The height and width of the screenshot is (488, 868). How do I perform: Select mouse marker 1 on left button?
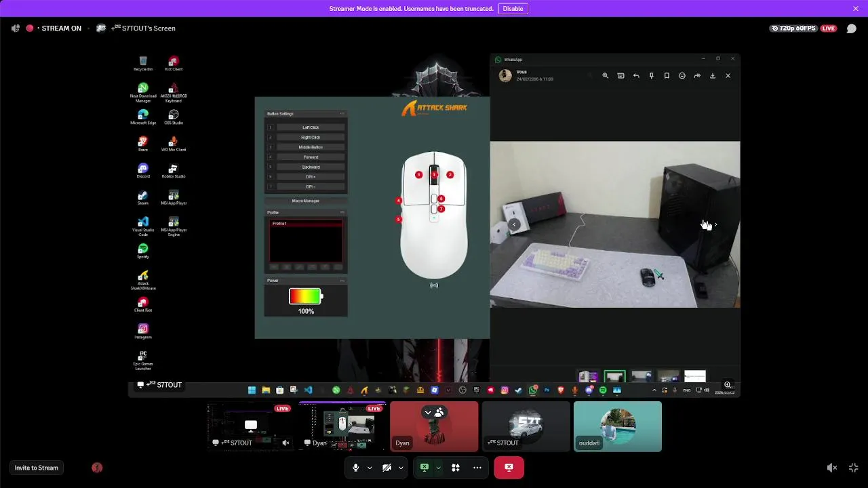[x=418, y=175]
